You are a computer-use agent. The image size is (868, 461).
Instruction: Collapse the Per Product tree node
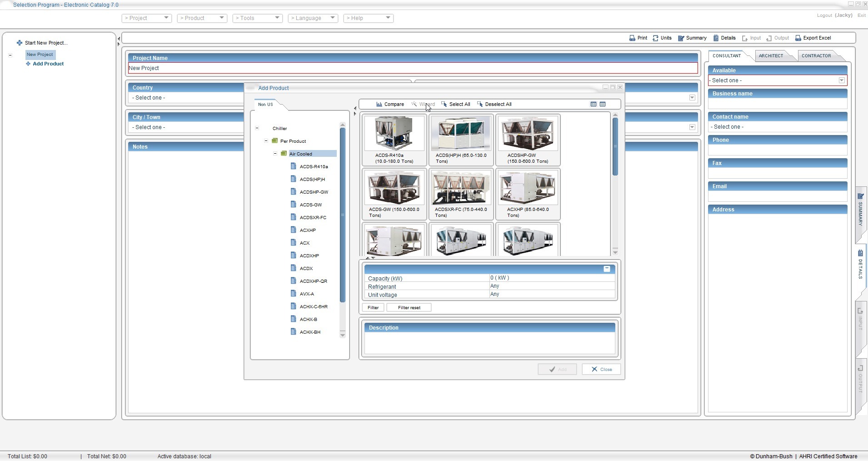pos(266,141)
